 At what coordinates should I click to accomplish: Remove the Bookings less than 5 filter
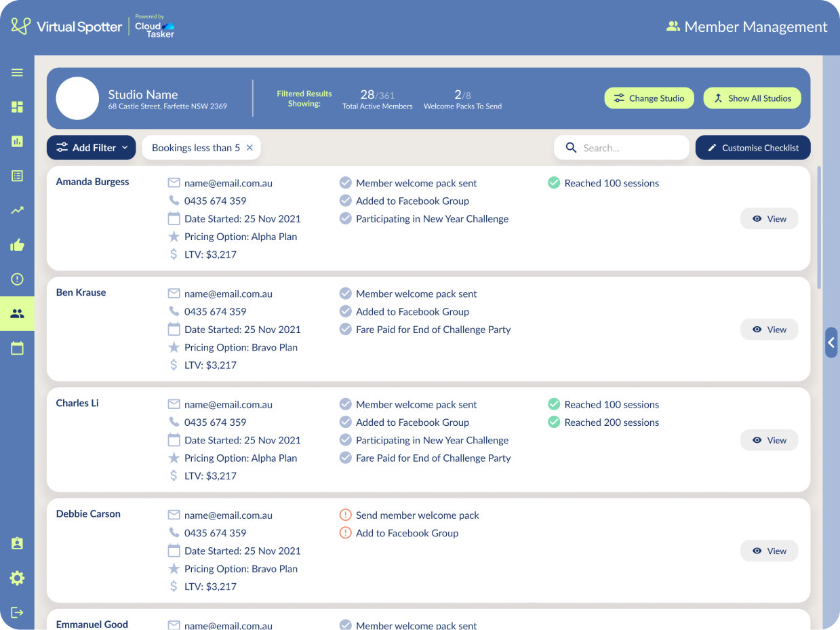pyautogui.click(x=249, y=148)
